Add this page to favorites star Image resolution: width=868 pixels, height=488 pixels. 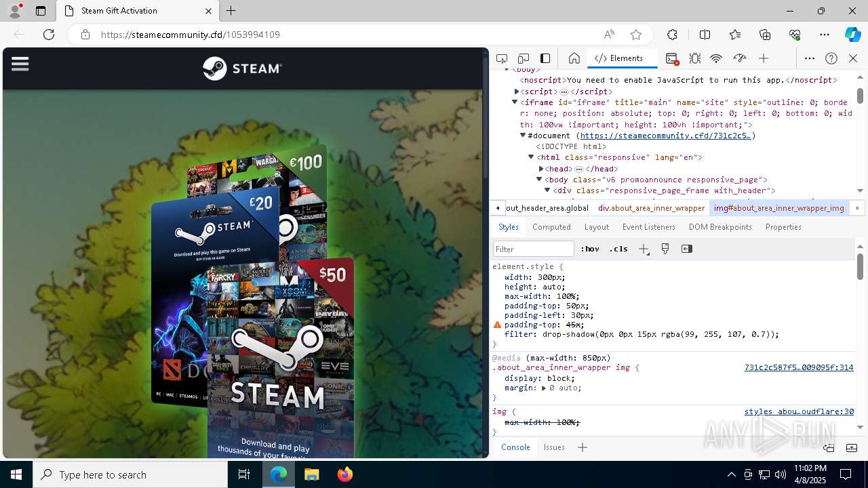[636, 35]
